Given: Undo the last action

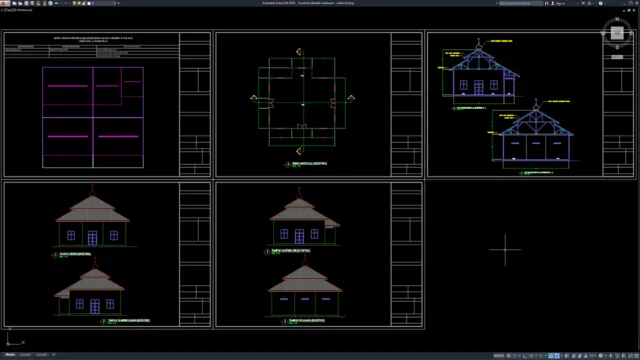Looking at the screenshot, I should click(57, 3).
